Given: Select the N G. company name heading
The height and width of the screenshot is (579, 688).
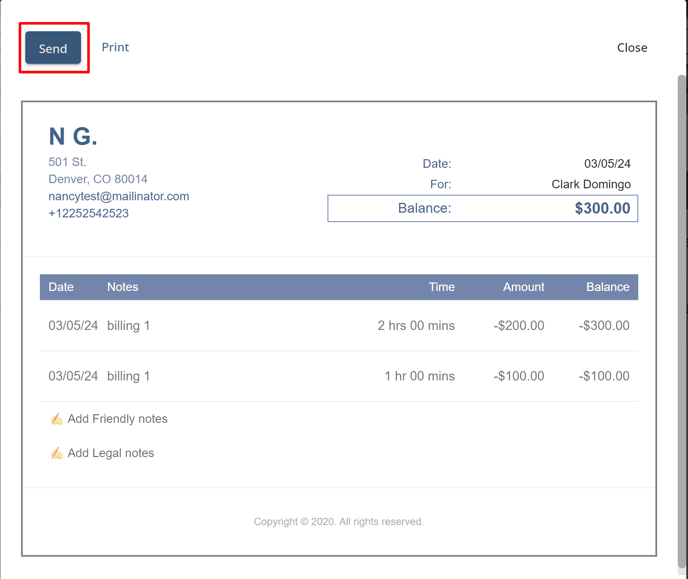Looking at the screenshot, I should (x=73, y=136).
